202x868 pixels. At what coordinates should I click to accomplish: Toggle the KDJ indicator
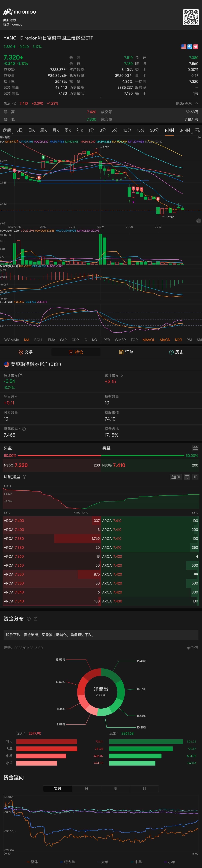pyautogui.click(x=178, y=340)
